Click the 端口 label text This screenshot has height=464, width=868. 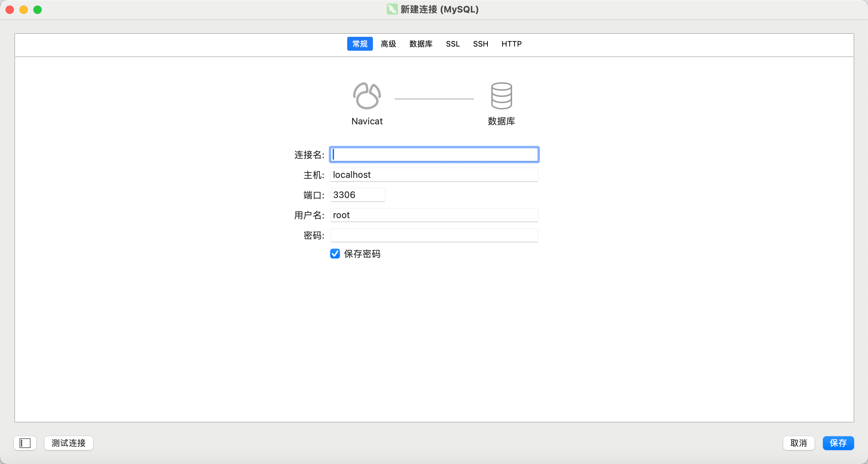click(314, 195)
